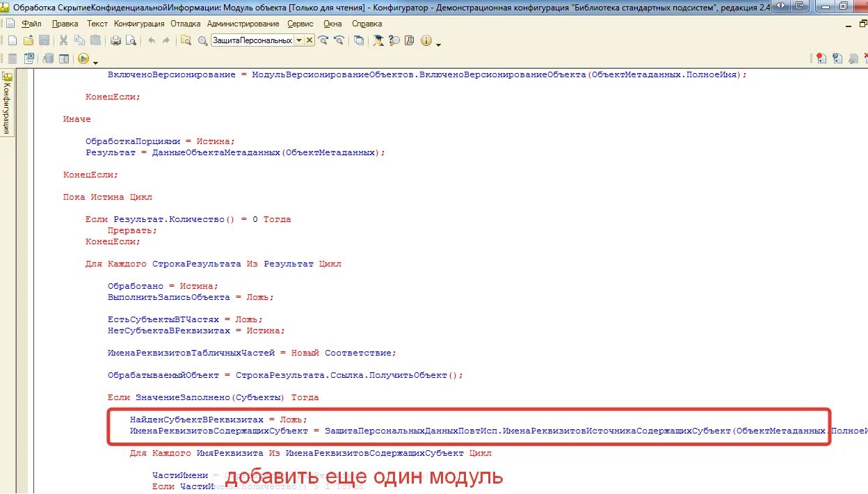Click code line 'Прервать;'
Image resolution: width=868 pixels, height=494 pixels.
pyautogui.click(x=132, y=230)
